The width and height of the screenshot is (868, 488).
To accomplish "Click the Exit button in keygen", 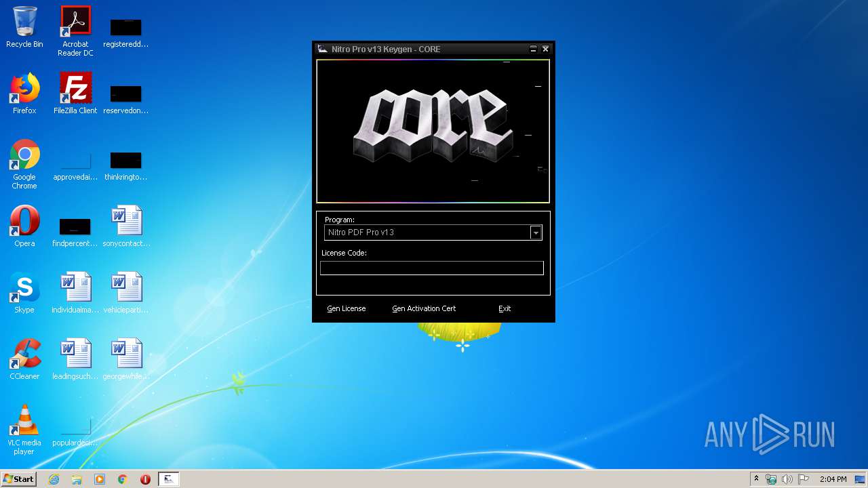I will point(505,308).
